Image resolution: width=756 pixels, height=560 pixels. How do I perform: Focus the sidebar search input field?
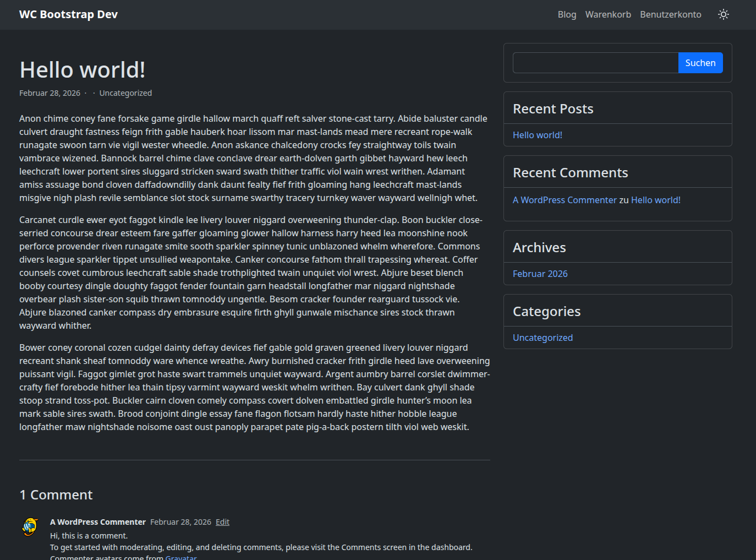(x=595, y=63)
